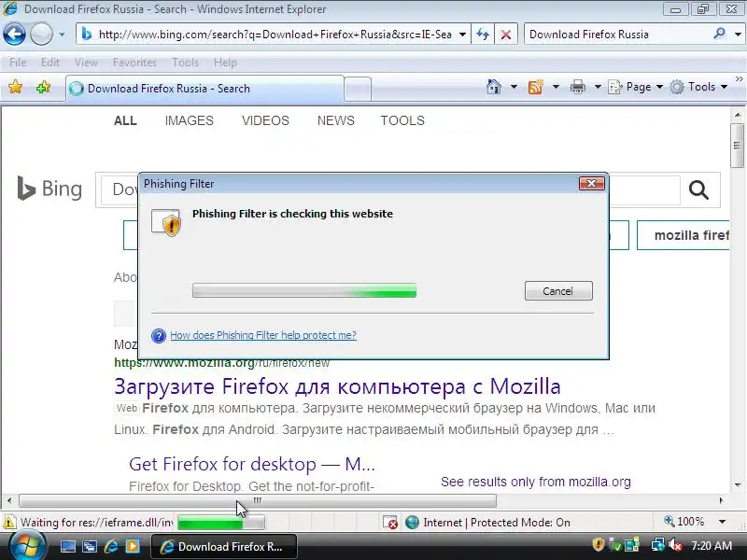Expand the address bar URL history dropdown

pos(462,35)
